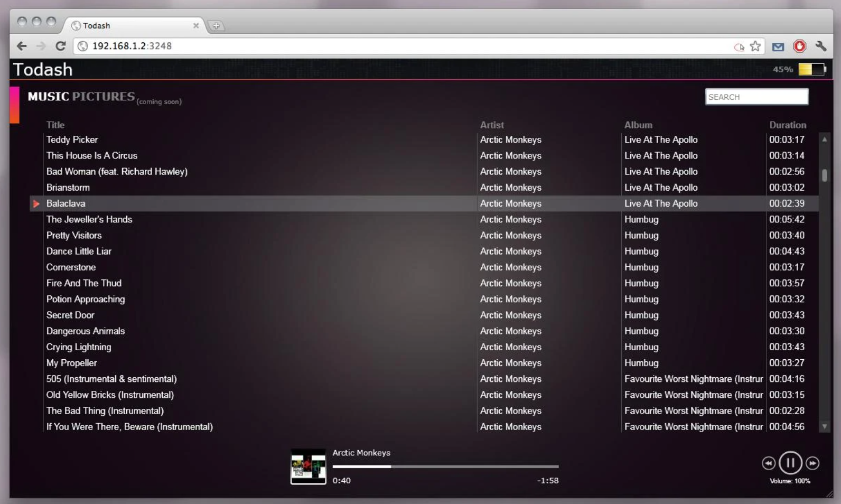The height and width of the screenshot is (504, 841).
Task: Click the page action icon left of the star
Action: [739, 47]
